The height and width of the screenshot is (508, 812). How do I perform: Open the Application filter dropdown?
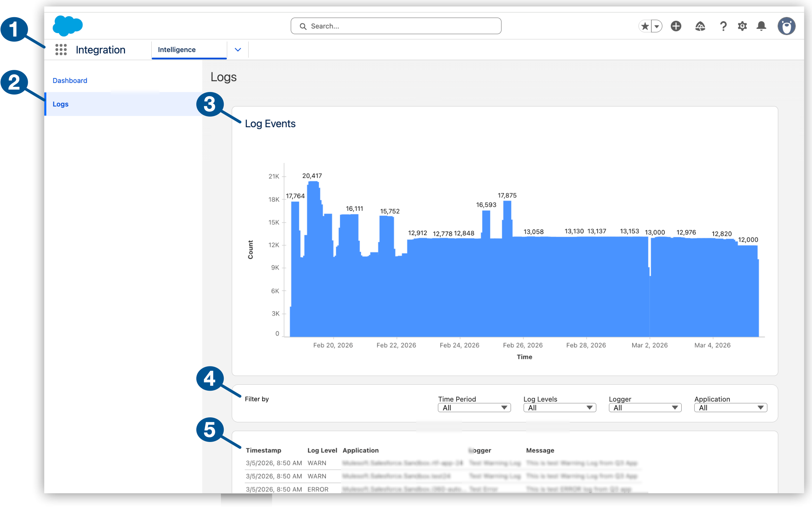click(x=731, y=408)
